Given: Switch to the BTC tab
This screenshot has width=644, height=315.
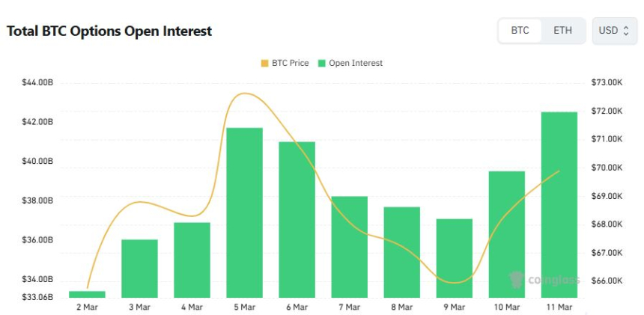Looking at the screenshot, I should [520, 31].
